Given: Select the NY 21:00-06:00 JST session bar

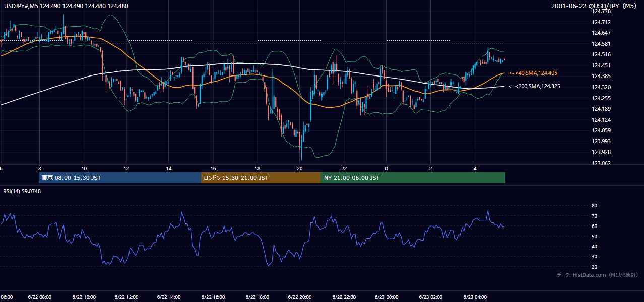Looking at the screenshot, I should [x=413, y=178].
